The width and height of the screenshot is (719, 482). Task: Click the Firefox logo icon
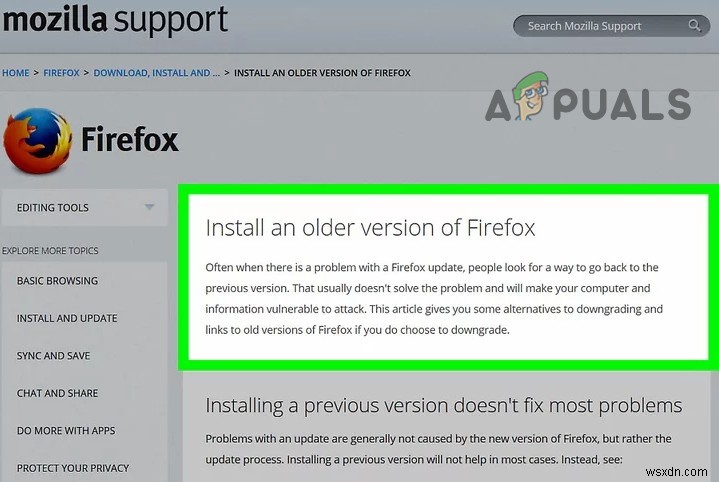tap(38, 140)
